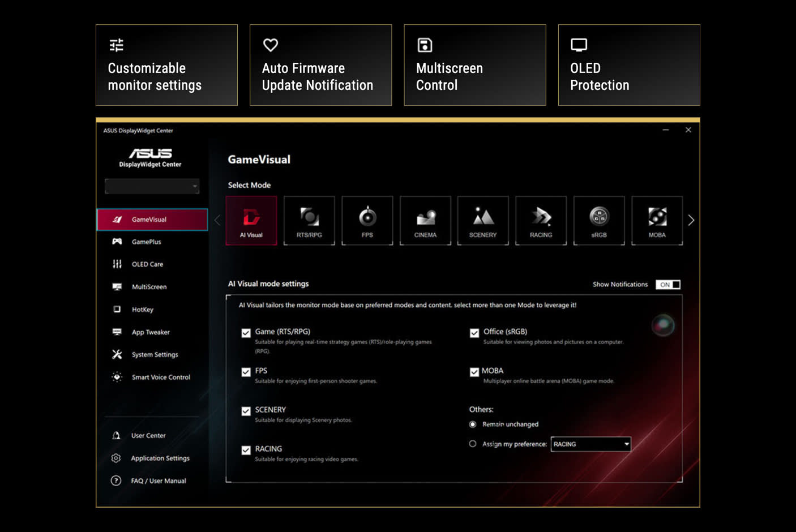Viewport: 796px width, 532px height.
Task: Click the User Center bell icon
Action: pos(116,435)
